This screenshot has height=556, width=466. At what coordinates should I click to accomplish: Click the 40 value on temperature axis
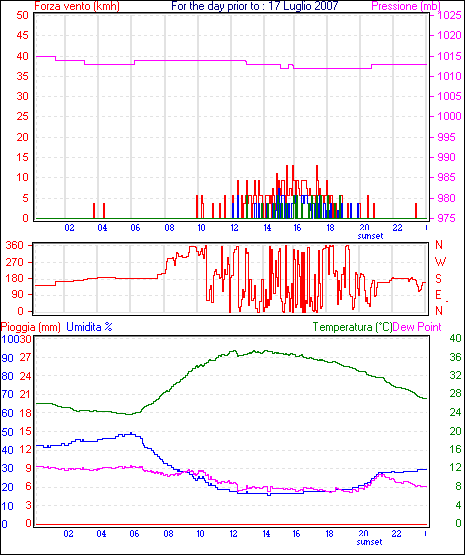[455, 338]
